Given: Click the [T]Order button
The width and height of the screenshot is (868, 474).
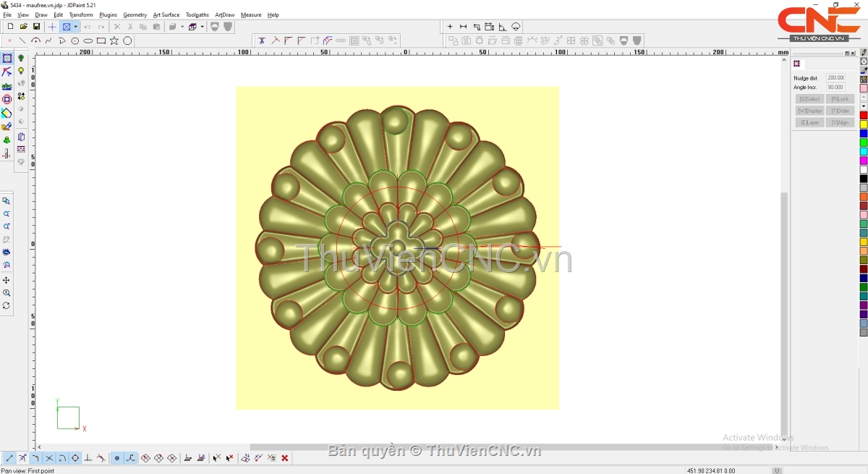Looking at the screenshot, I should [x=841, y=111].
